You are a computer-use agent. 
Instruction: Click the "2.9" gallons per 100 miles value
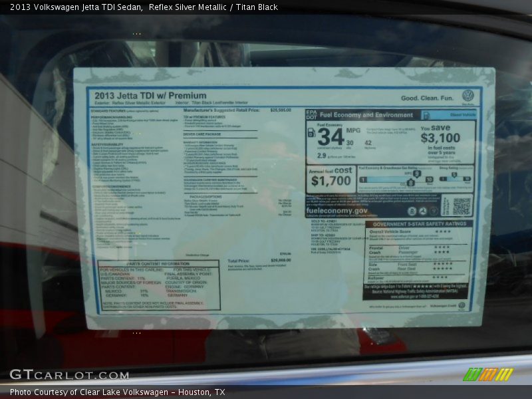(322, 156)
